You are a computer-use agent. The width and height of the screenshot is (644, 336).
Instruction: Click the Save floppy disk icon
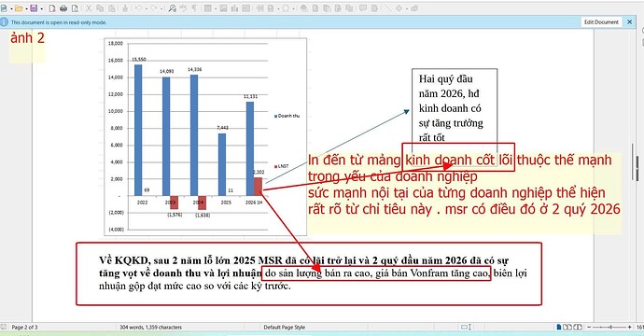click(34, 8)
